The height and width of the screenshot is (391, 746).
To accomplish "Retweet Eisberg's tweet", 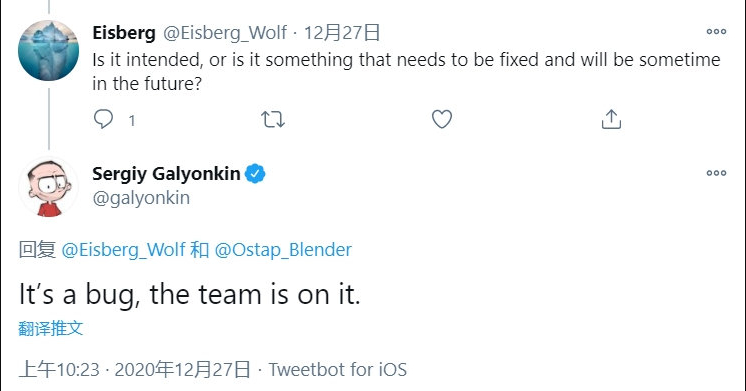I will tap(273, 119).
